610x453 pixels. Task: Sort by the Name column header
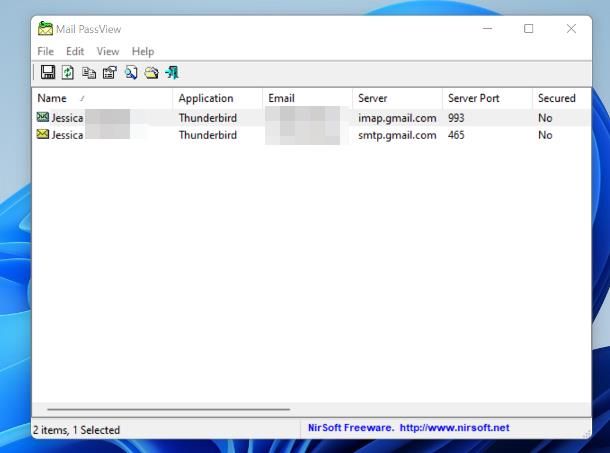click(x=102, y=98)
